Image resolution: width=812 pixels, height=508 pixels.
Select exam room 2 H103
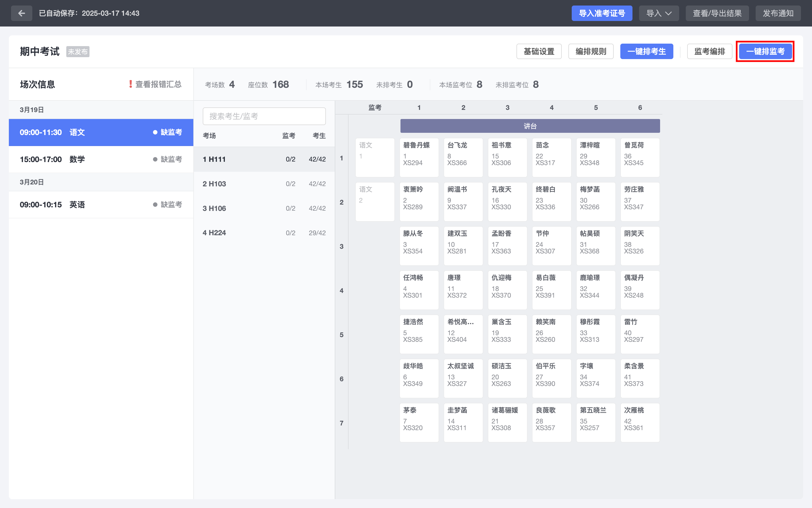click(x=264, y=184)
